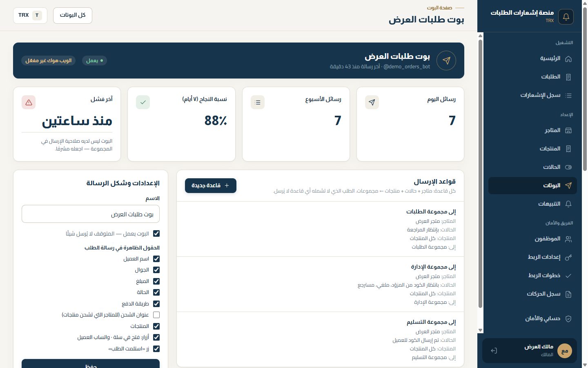Click the 88٪ success rate value
This screenshot has height=368, width=588.
coord(216,121)
